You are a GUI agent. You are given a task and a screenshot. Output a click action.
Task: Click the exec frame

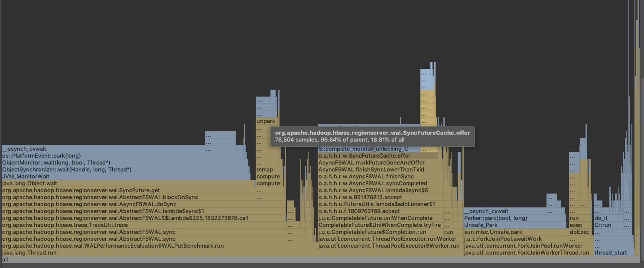[579, 225]
